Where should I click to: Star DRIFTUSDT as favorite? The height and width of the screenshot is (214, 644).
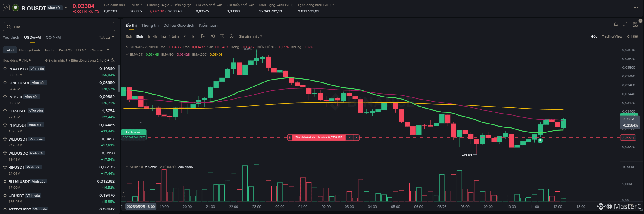pyautogui.click(x=5, y=82)
